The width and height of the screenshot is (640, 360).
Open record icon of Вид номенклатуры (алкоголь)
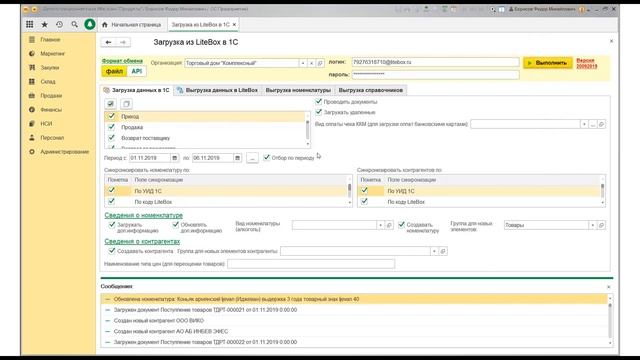coord(389,225)
